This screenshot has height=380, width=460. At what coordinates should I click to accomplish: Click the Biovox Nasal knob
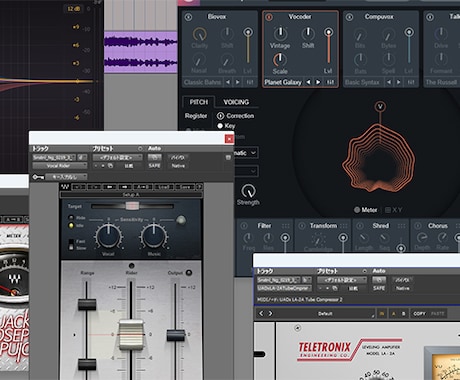[199, 61]
